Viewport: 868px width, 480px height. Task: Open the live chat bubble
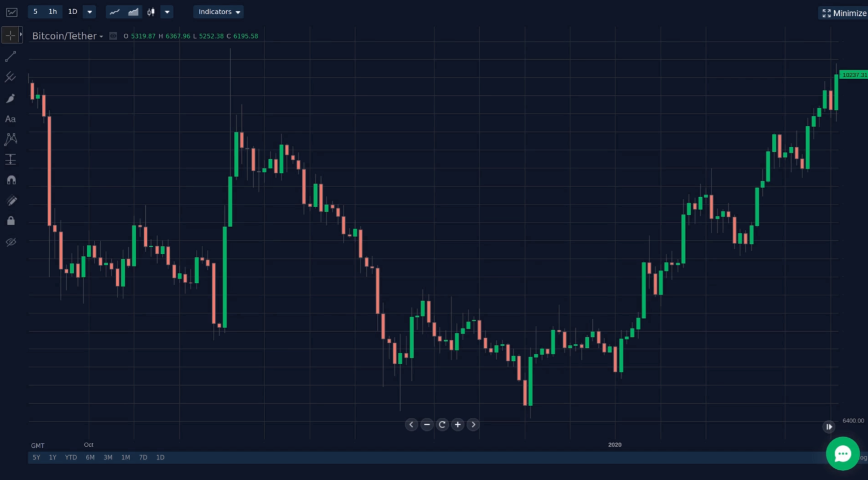click(843, 453)
